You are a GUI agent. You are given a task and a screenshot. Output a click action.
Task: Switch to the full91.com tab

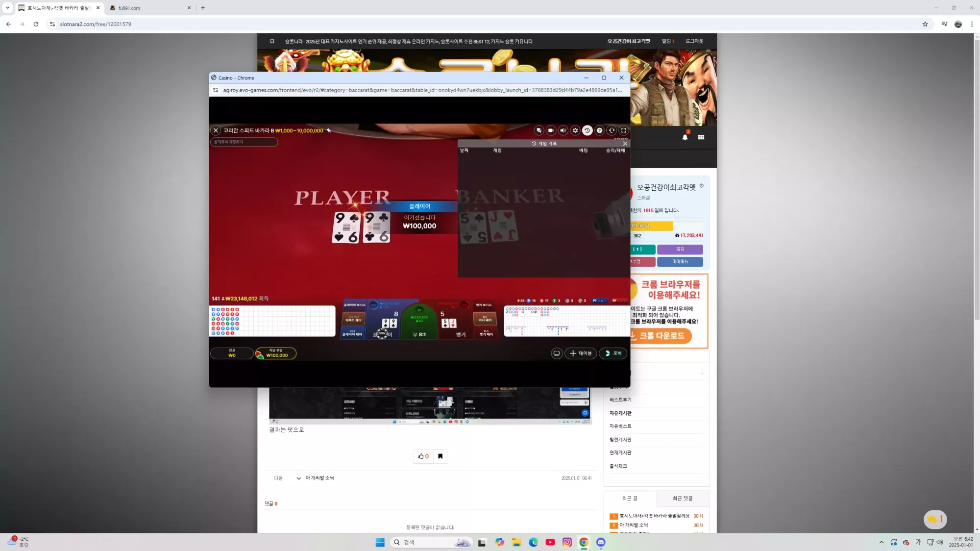pos(150,8)
